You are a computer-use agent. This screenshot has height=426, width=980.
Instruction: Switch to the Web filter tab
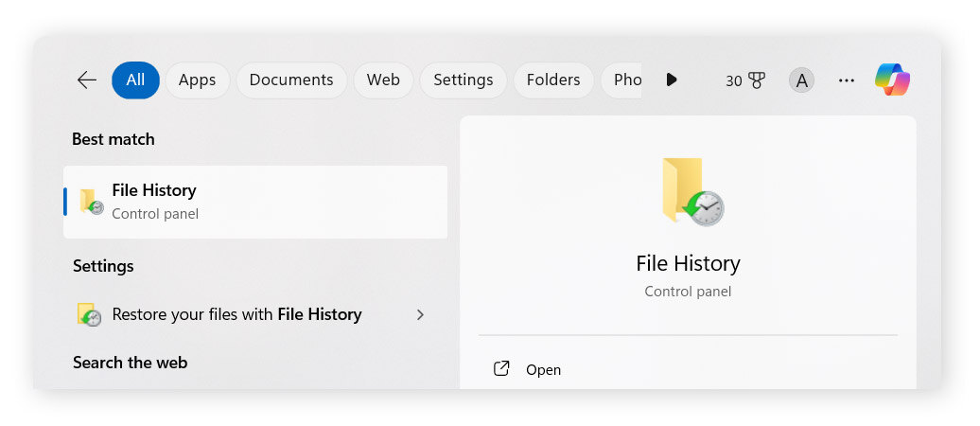(x=383, y=80)
